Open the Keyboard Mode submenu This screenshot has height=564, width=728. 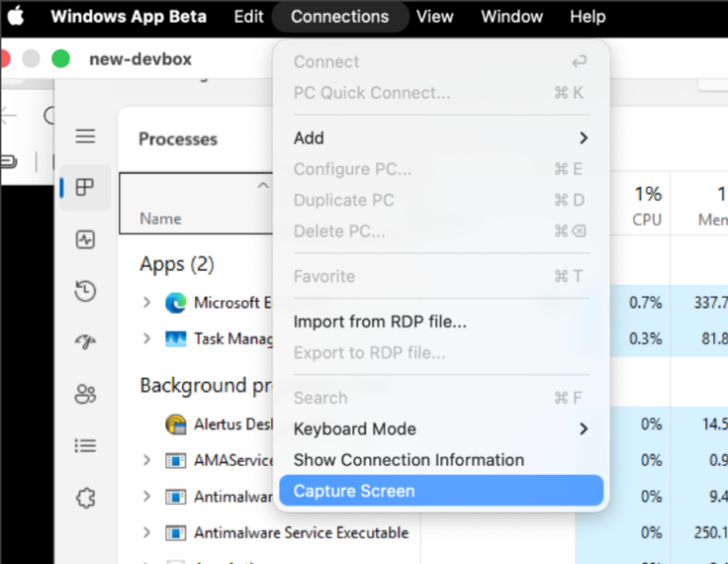coord(441,428)
